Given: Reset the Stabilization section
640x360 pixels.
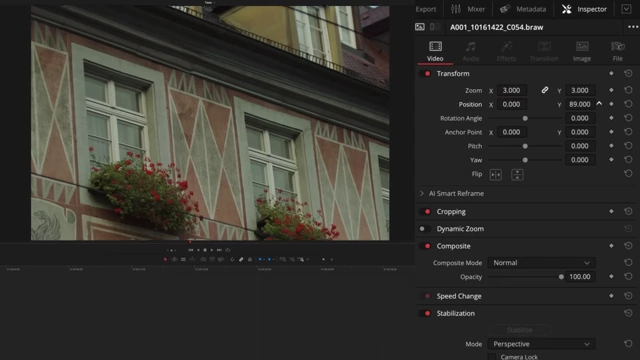Looking at the screenshot, I should (628, 313).
